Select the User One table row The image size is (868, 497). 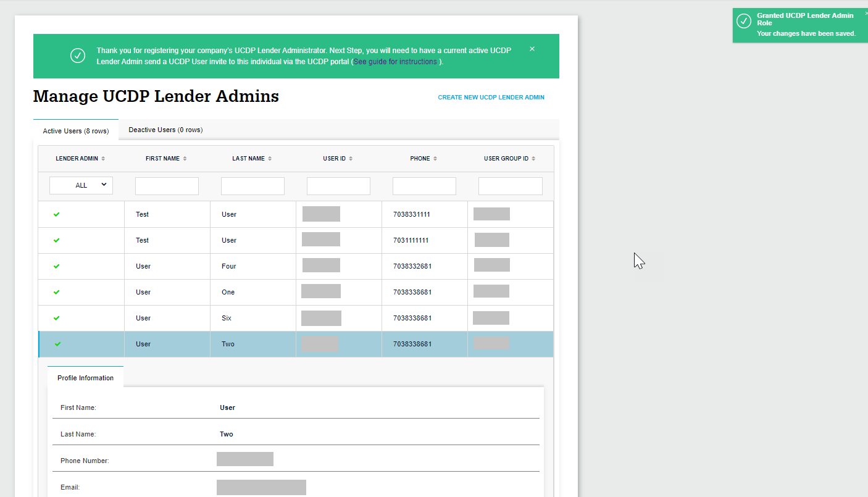(x=247, y=292)
